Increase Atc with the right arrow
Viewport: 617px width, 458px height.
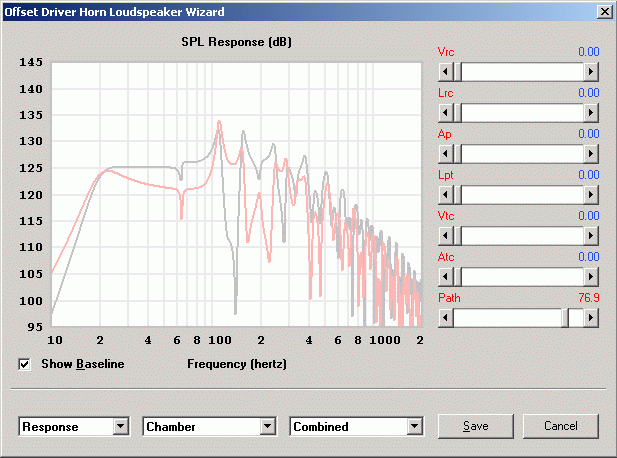point(591,276)
